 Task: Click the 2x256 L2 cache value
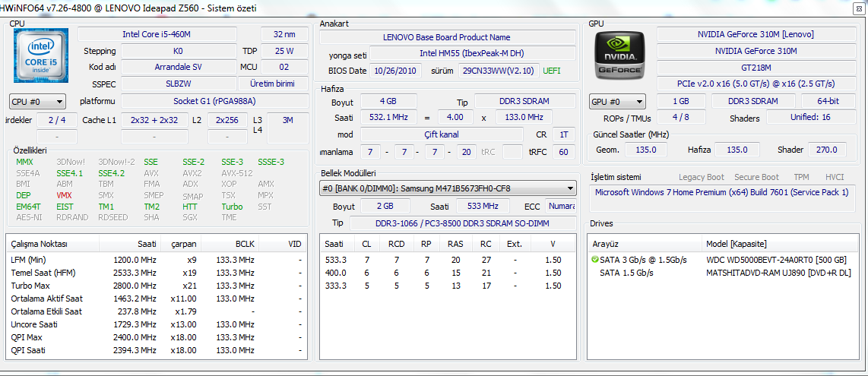(227, 120)
